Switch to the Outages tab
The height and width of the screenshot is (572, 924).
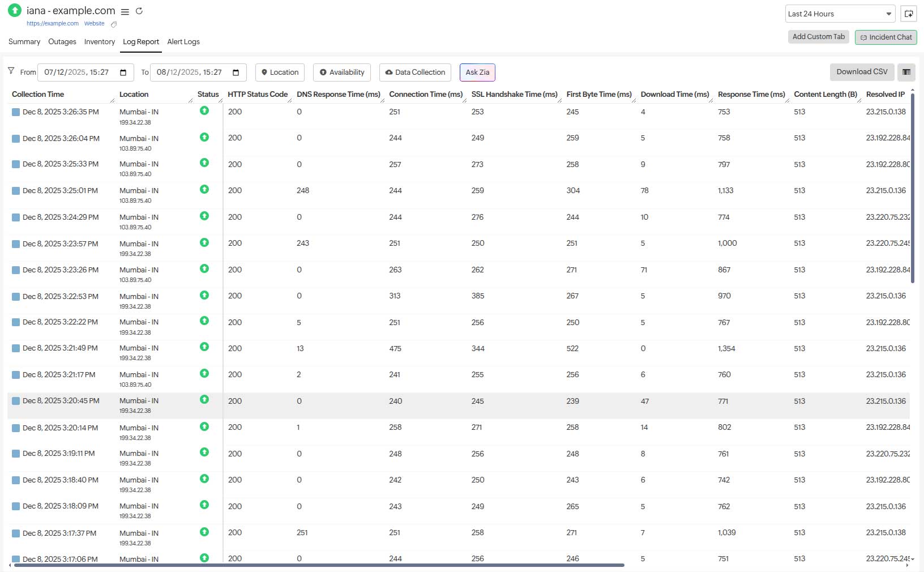tap(62, 42)
